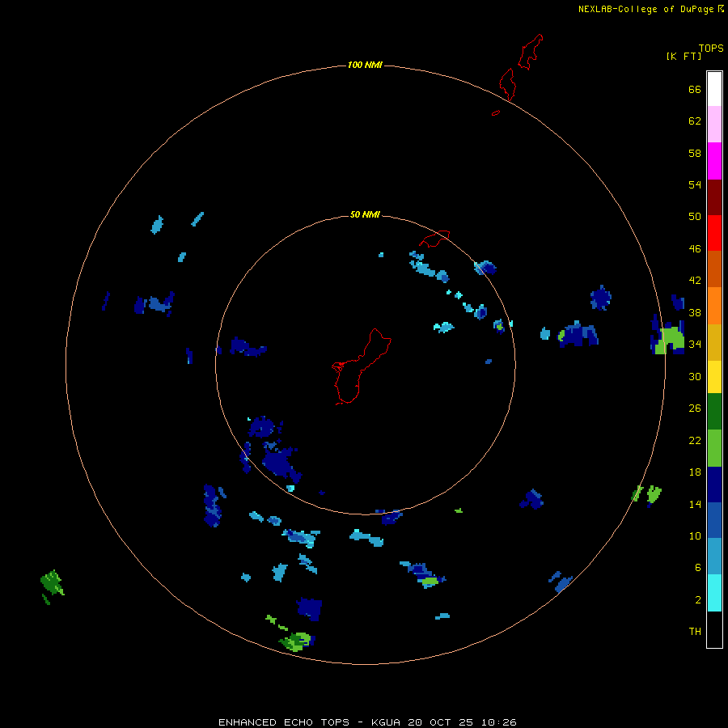728x728 pixels.
Task: Click the 'TH' legend label
Action: tap(695, 631)
